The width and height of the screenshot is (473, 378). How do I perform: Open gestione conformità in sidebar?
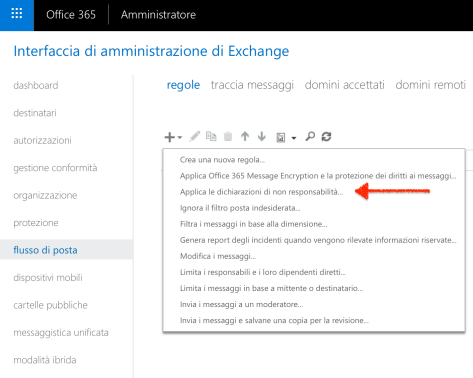coord(55,168)
